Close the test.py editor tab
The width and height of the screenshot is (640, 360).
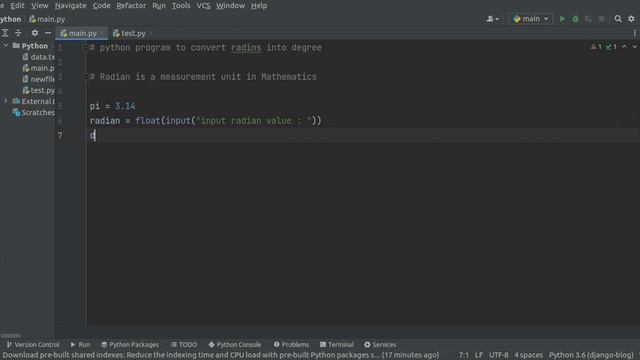151,33
